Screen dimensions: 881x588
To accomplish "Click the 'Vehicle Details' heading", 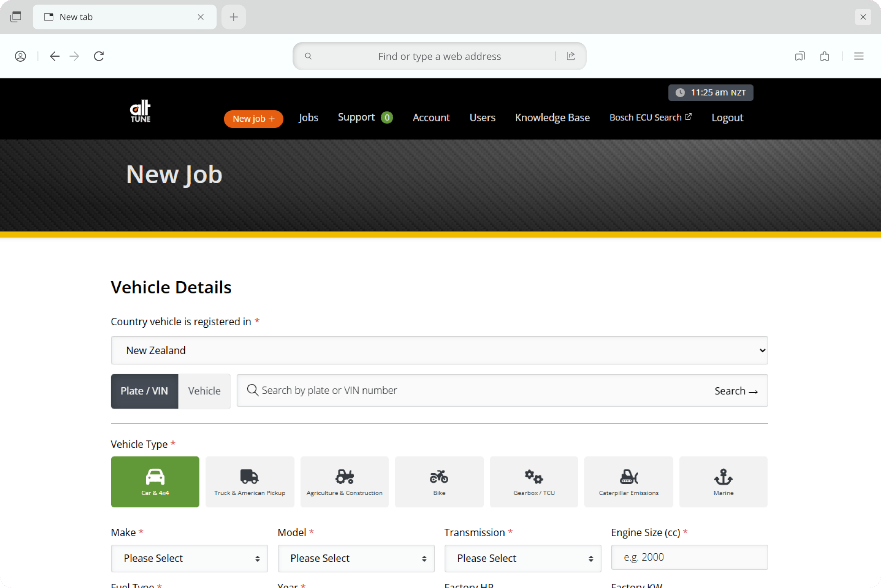I will (x=171, y=287).
